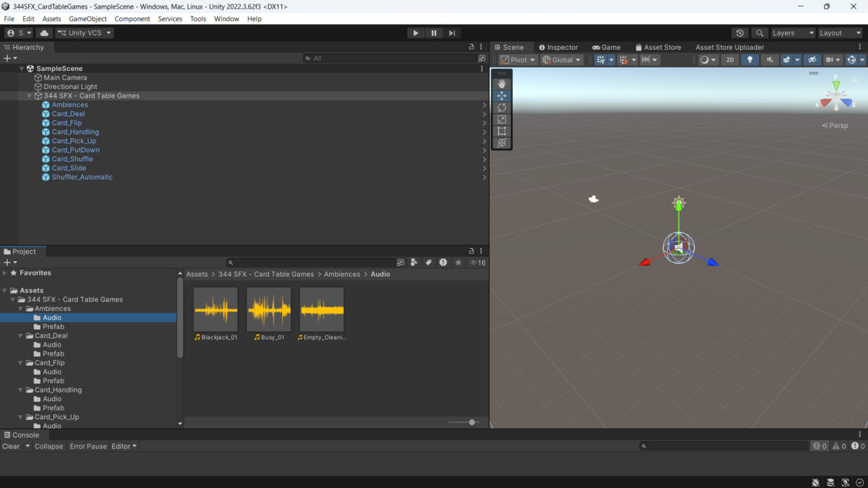Open the Editor dropdown in Console

click(x=124, y=446)
